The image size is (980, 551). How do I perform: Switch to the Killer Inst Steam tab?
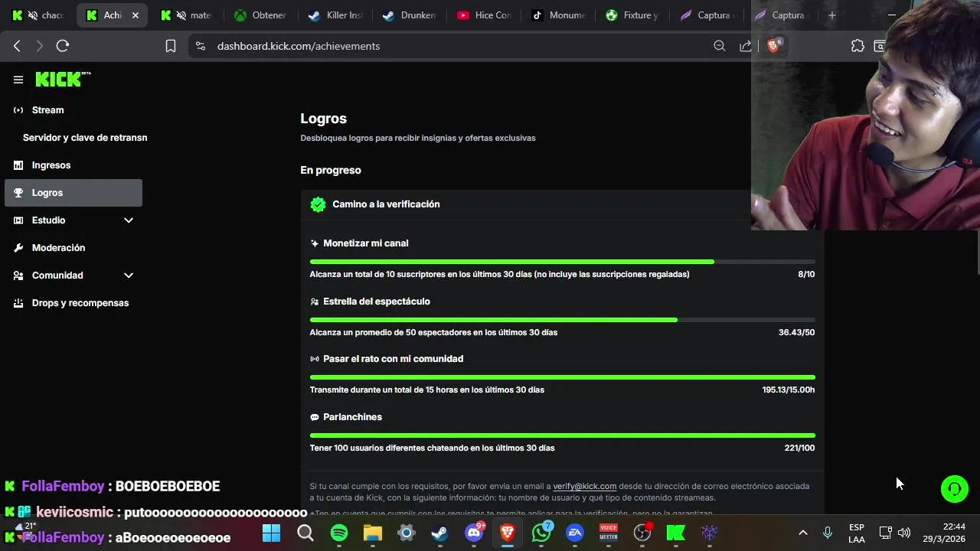(x=335, y=15)
